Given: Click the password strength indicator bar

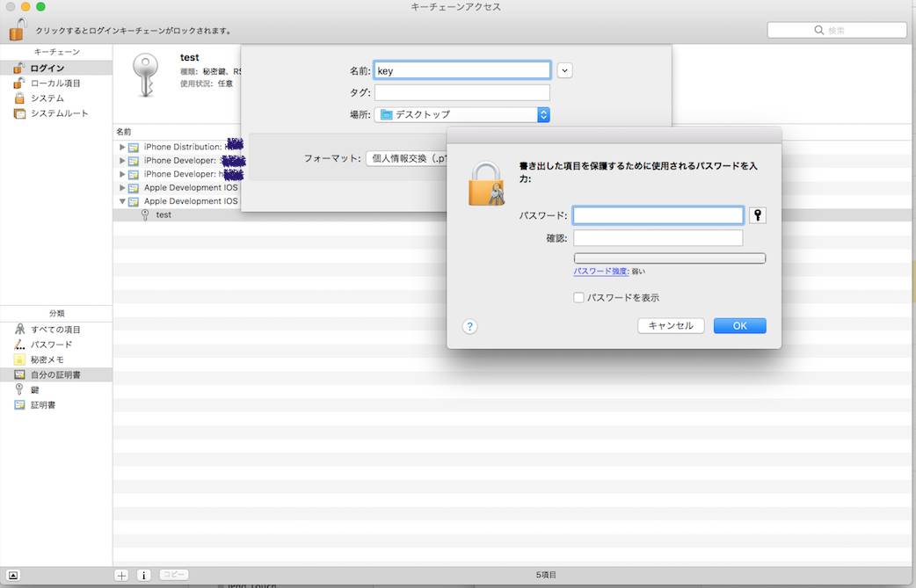Looking at the screenshot, I should [670, 258].
